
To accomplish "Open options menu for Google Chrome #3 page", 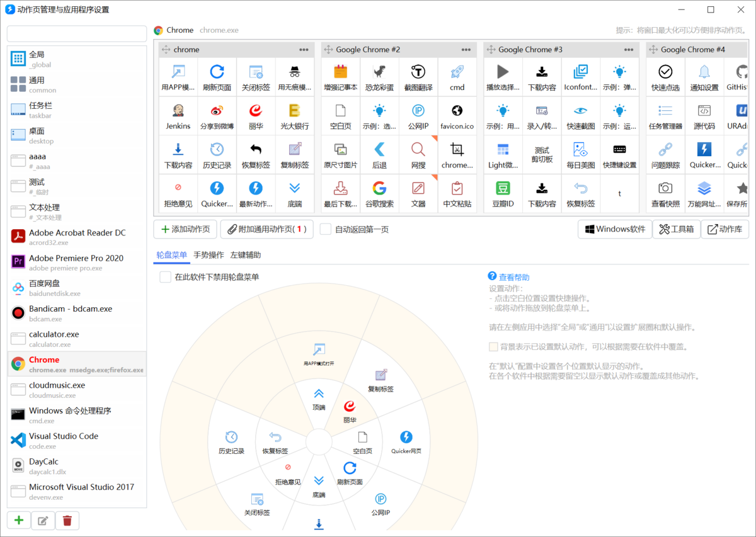I will click(x=628, y=49).
